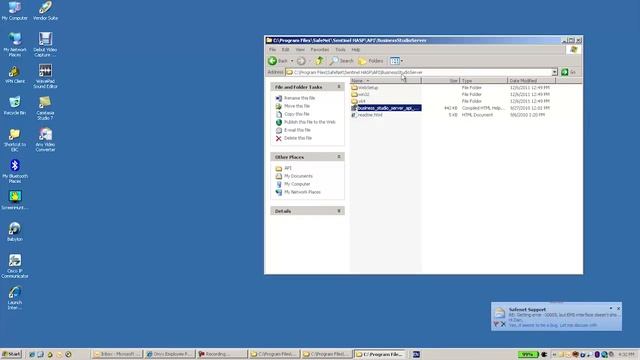Click Rename this file link

(x=299, y=98)
